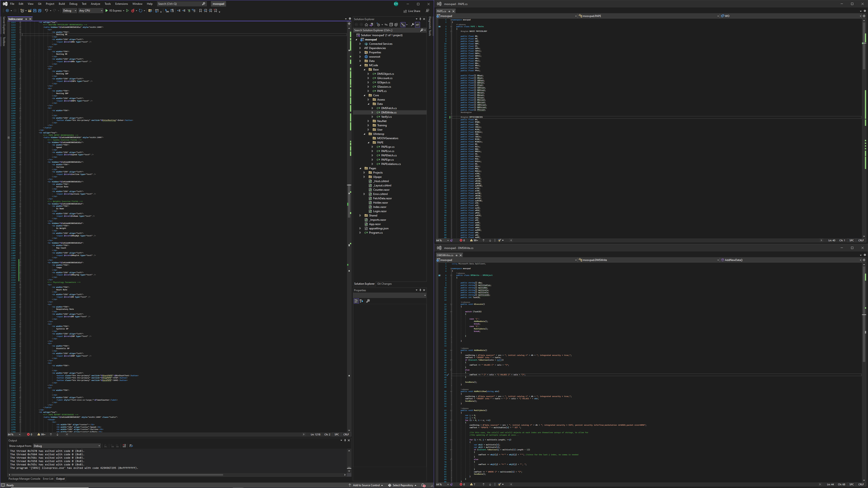Click the Search (Ctrl+Q) box
Screen dimensions: 868x488
[182, 4]
